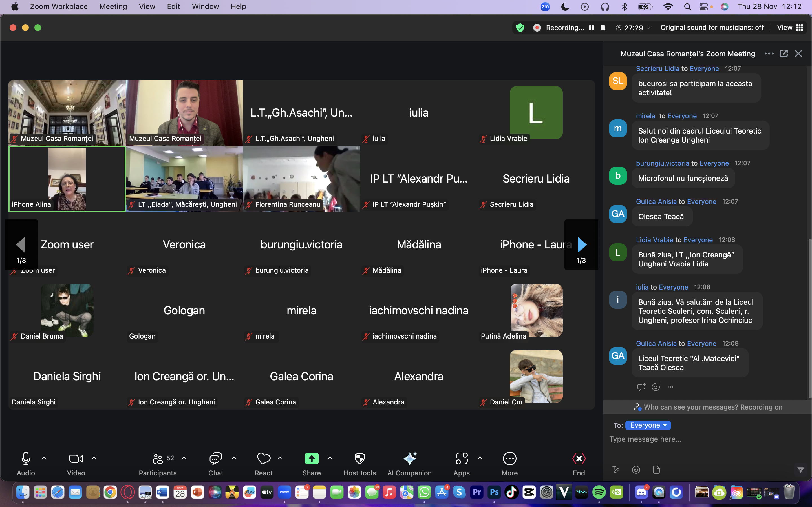Open the Apps icon in toolbar

pos(461,459)
